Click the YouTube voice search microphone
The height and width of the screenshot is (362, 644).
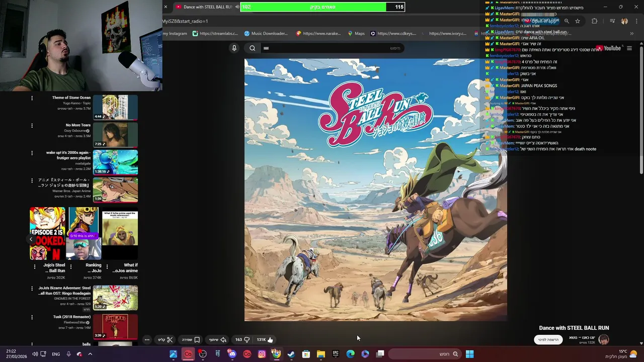coord(234,48)
